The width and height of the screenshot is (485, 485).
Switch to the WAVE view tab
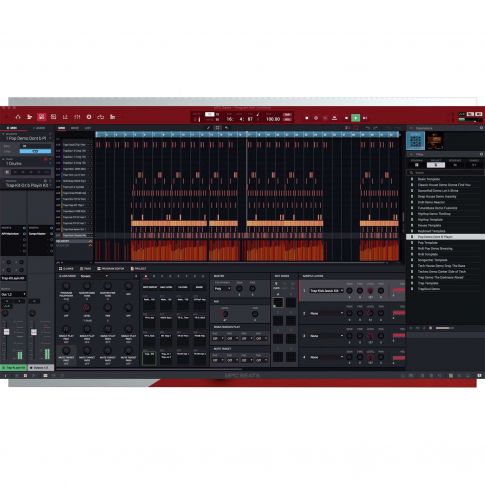(75, 128)
